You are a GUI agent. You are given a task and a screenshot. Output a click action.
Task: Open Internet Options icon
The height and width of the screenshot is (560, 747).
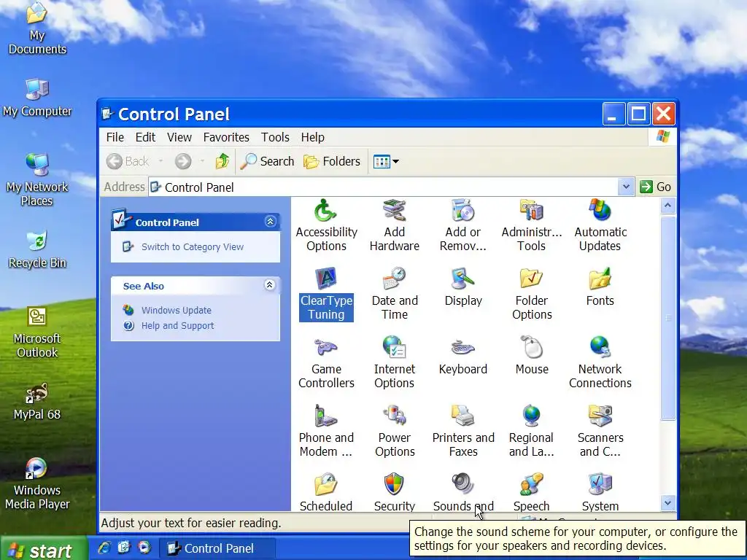point(395,362)
